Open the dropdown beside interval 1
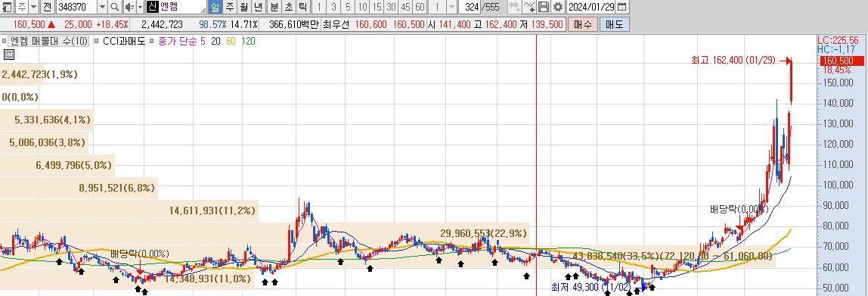868x296 pixels. click(451, 7)
